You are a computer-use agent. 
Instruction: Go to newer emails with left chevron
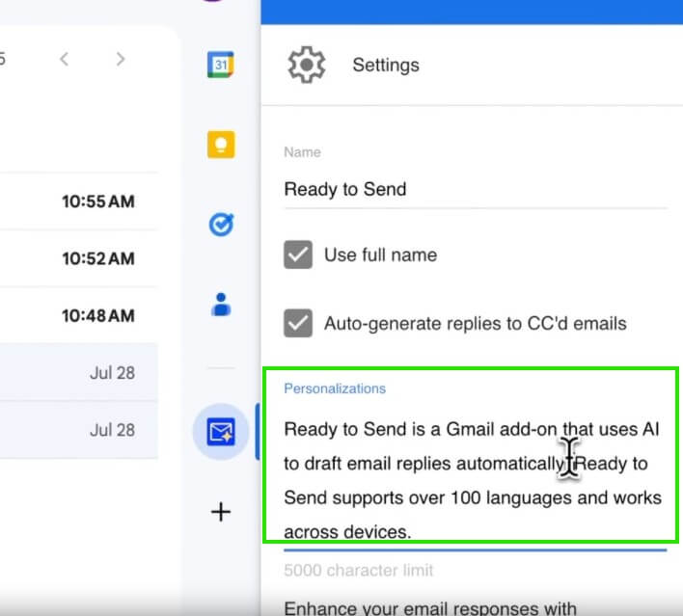tap(65, 59)
